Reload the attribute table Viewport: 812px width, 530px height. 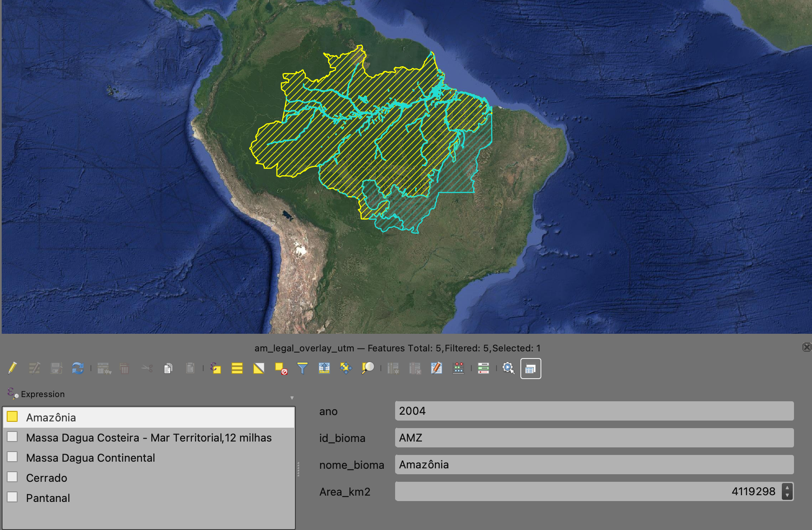click(x=78, y=368)
